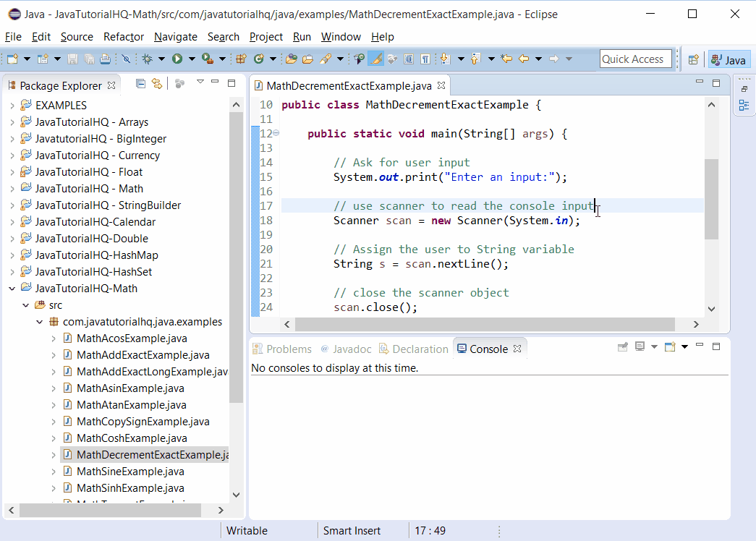756x541 pixels.
Task: Expand the JavaTutorialHQ - Currency project
Action: click(x=12, y=156)
